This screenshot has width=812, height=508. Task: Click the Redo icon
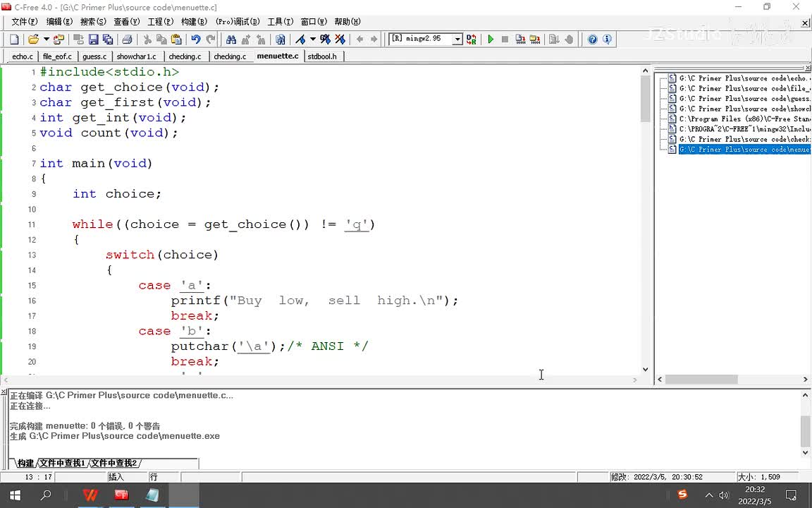(x=210, y=40)
